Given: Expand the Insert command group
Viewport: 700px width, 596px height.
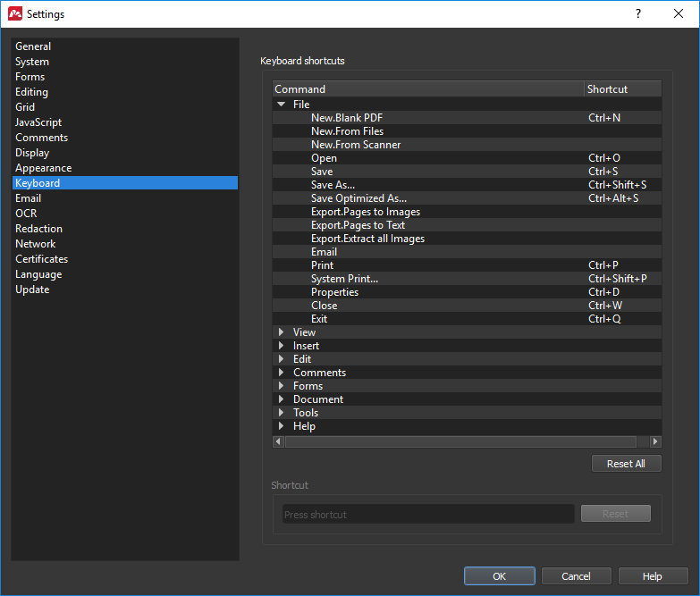Looking at the screenshot, I should pyautogui.click(x=282, y=346).
